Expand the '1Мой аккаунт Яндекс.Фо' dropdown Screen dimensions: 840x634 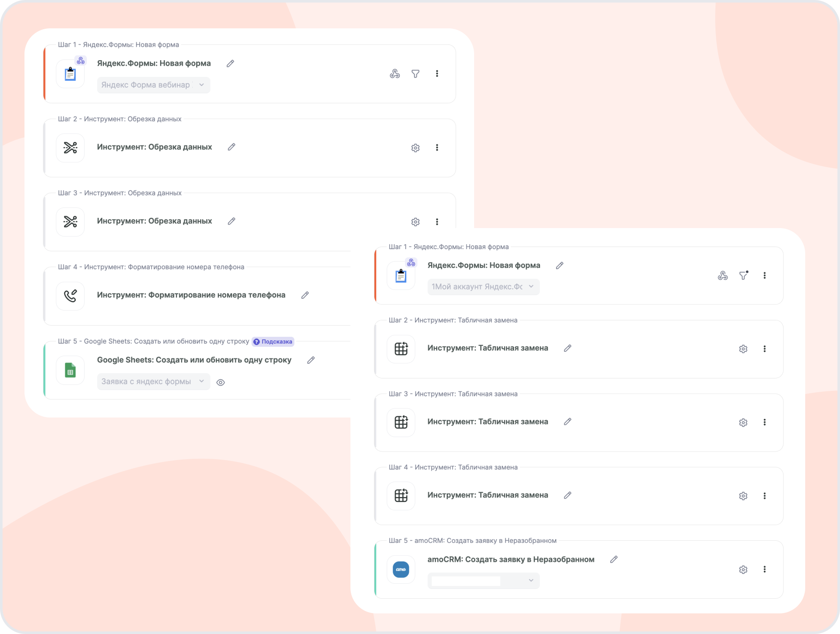click(x=484, y=287)
